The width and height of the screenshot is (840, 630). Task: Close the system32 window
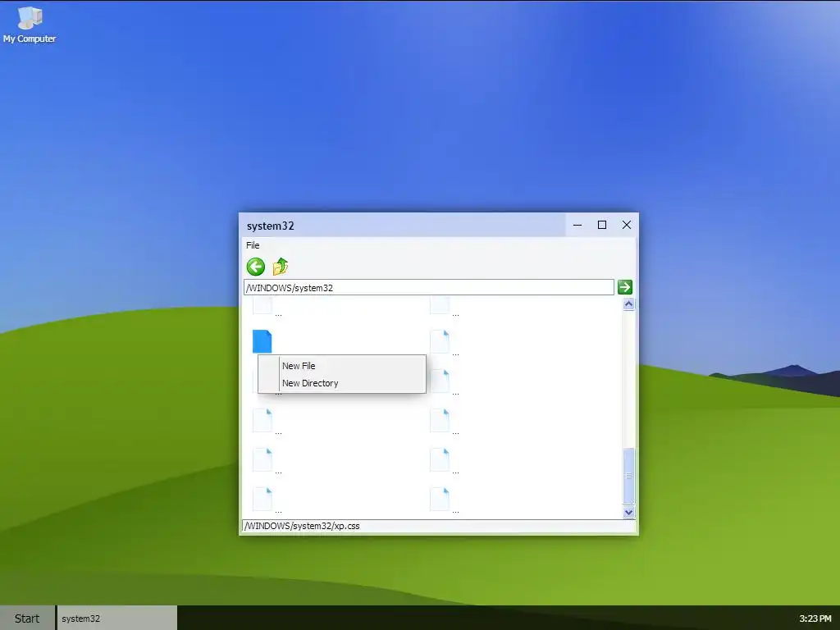click(x=626, y=225)
